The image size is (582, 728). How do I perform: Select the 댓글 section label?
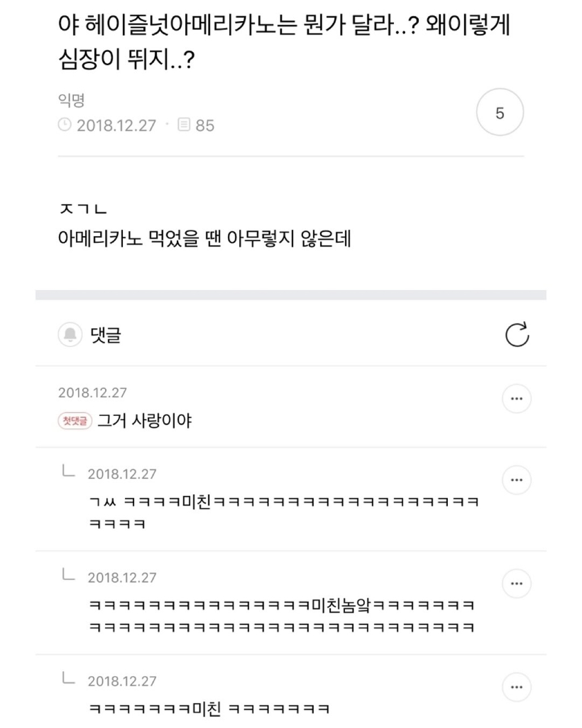(106, 334)
